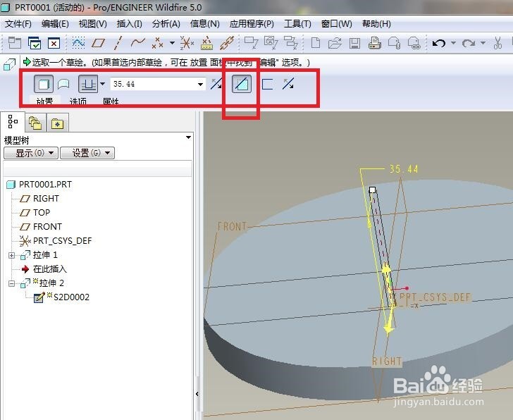Open the depth option dropdown arrow

tap(102, 84)
